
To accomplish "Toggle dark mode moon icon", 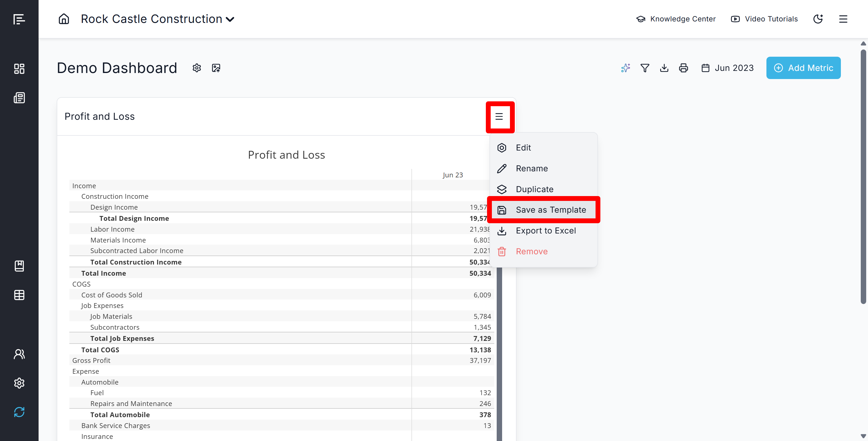I will click(818, 19).
